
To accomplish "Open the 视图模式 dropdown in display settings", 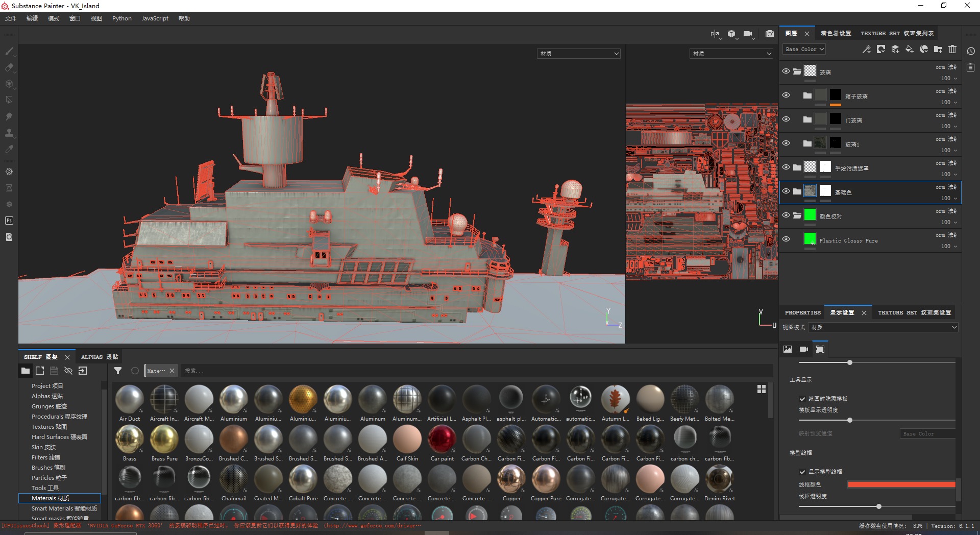I will [883, 327].
